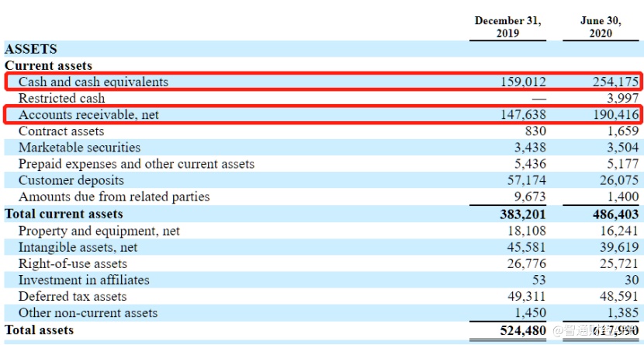Click the marketable securities value 3,438
The height and width of the screenshot is (345, 644).
click(x=530, y=148)
